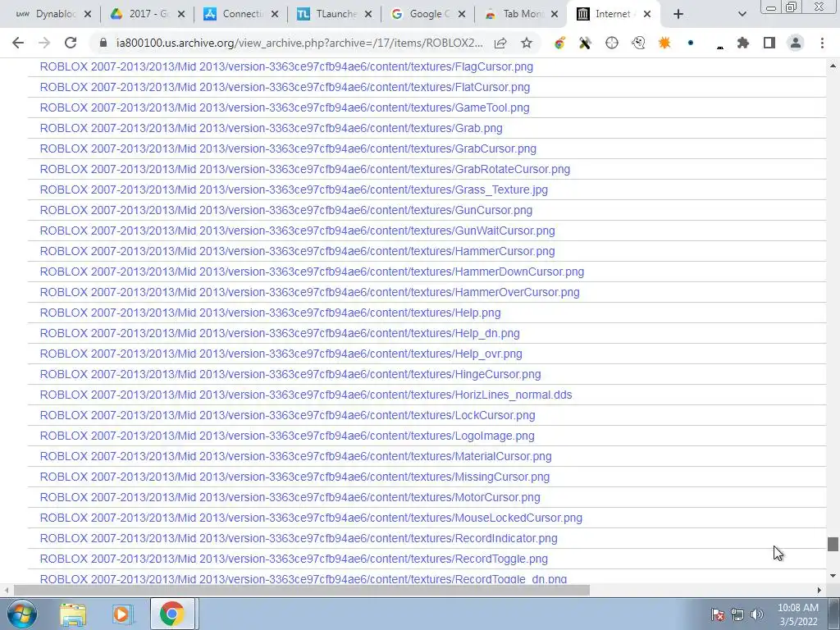Reload the archive page
Viewport: 840px width, 630px height.
click(71, 43)
